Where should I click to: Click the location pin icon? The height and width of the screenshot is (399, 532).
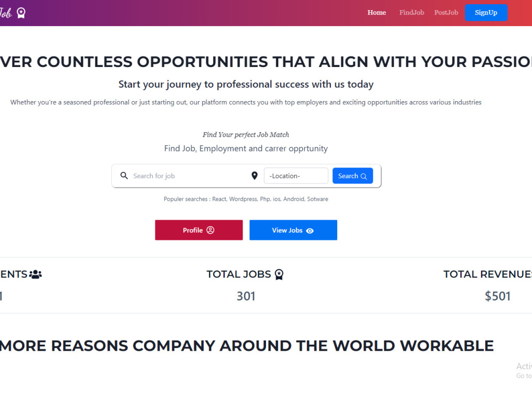point(254,175)
